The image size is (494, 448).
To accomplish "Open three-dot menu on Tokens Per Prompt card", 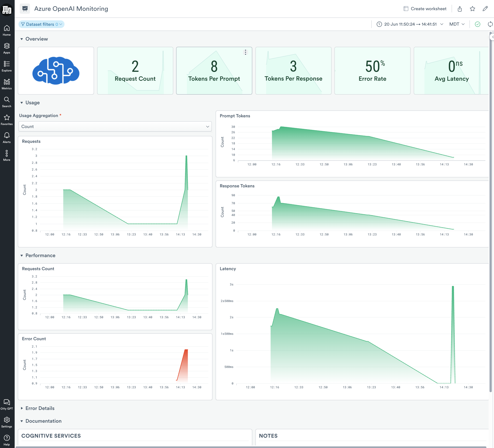I will click(x=246, y=52).
